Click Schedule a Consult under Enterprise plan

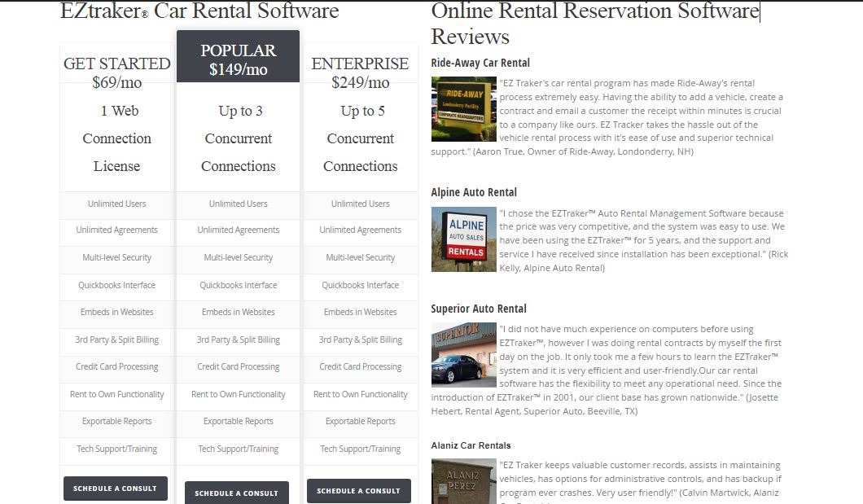coord(358,490)
